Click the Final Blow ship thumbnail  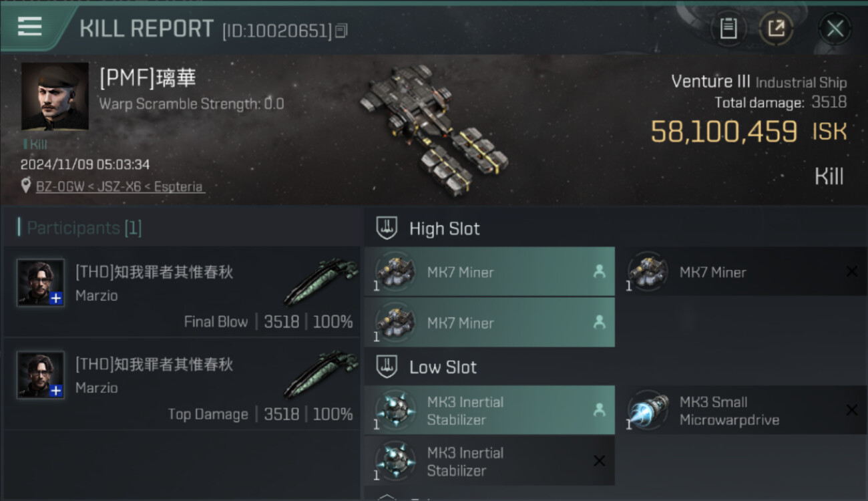321,281
